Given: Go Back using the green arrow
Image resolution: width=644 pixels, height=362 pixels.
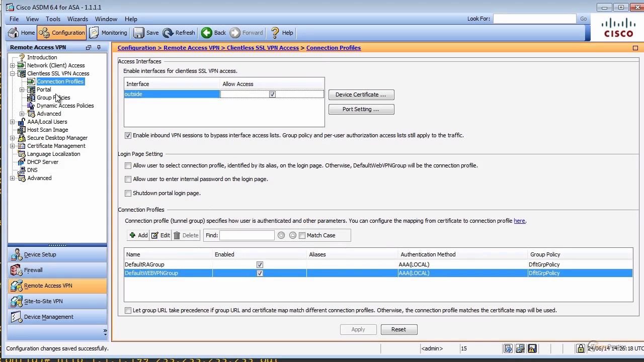Looking at the screenshot, I should click(214, 33).
